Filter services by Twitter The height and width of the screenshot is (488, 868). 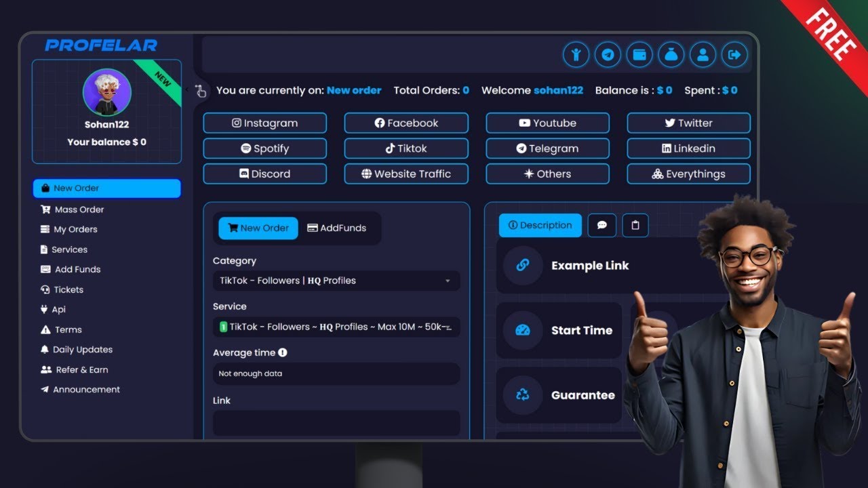point(689,123)
